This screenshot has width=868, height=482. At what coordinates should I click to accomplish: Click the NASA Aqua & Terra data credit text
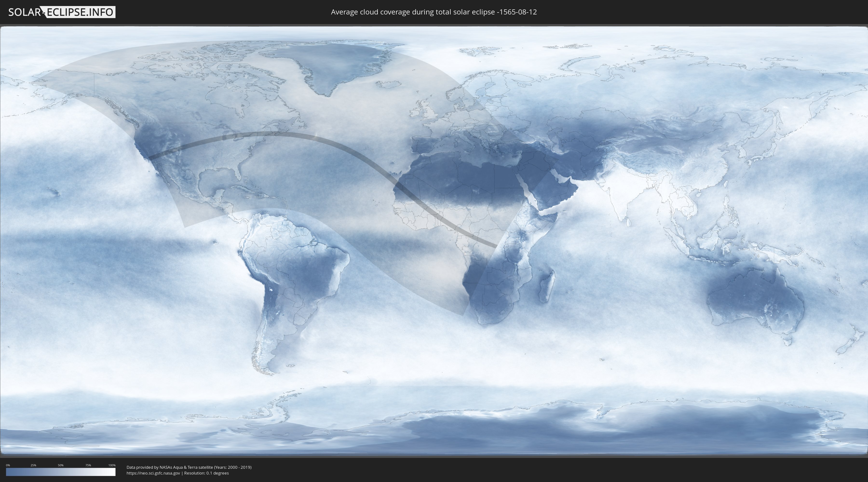pyautogui.click(x=189, y=467)
